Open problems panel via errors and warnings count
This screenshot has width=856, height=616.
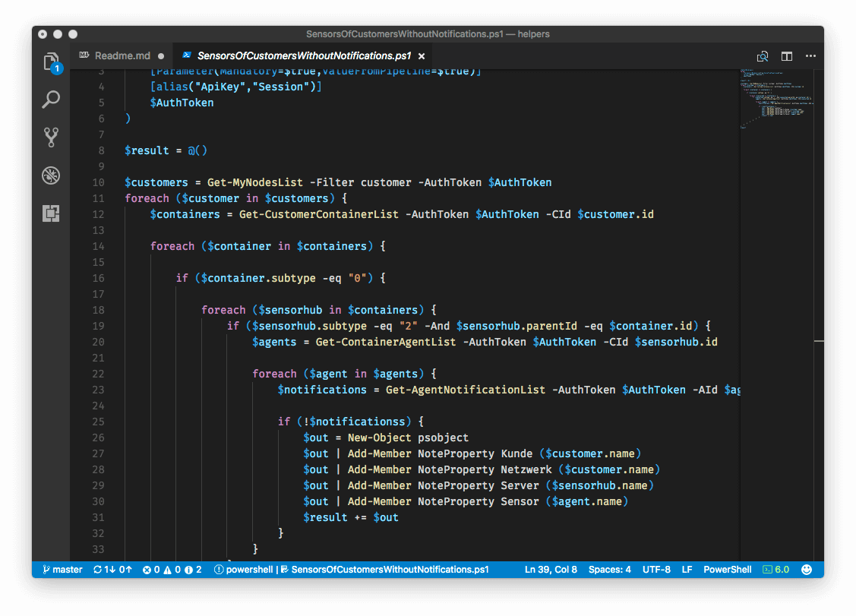(x=172, y=570)
